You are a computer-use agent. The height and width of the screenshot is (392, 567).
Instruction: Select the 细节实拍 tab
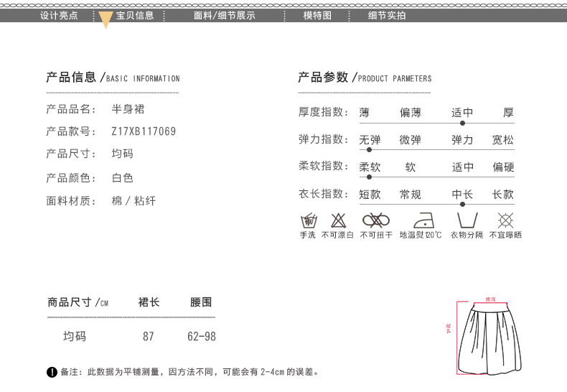(x=387, y=15)
